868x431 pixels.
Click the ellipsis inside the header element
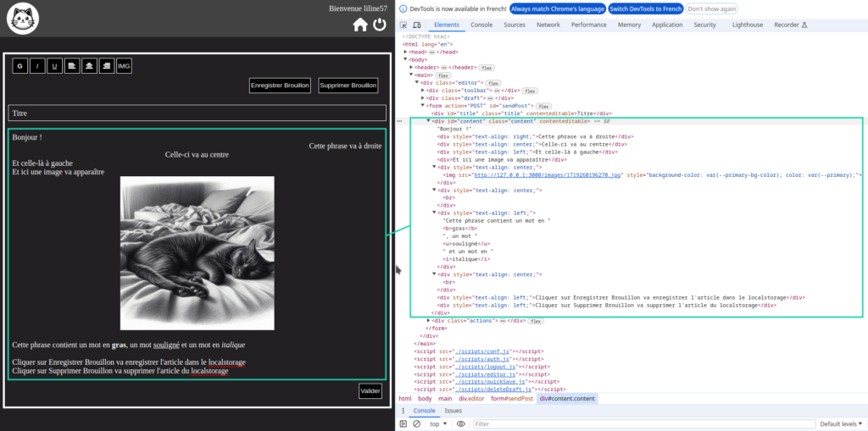(443, 68)
